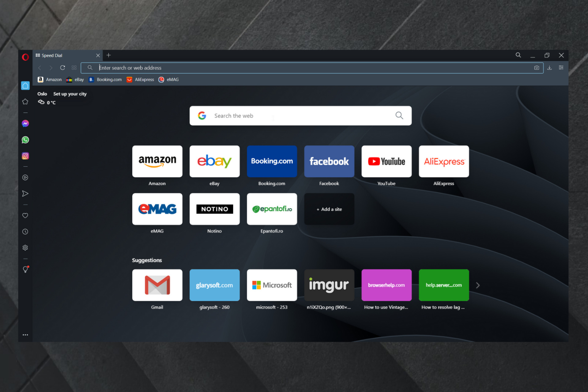Click Set up your city link
The image size is (588, 392).
[70, 94]
